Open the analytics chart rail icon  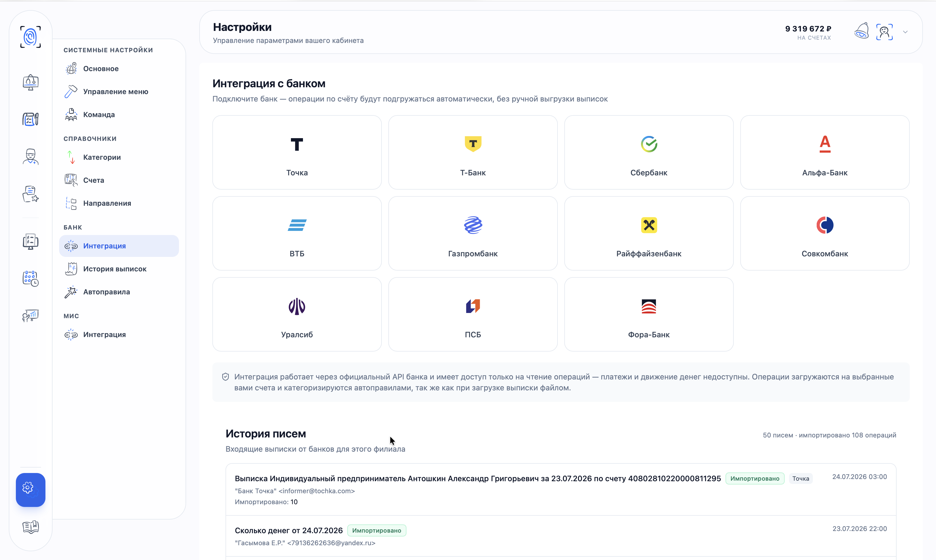pyautogui.click(x=31, y=315)
